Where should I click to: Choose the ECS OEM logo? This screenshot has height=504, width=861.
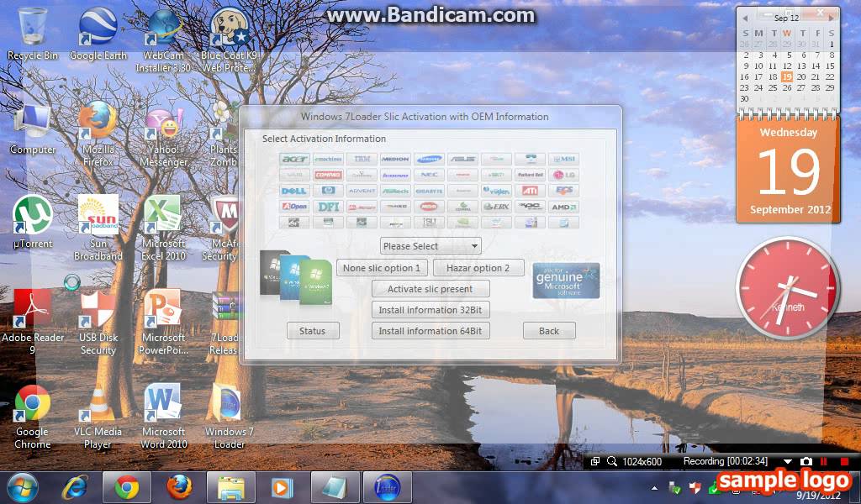pyautogui.click(x=563, y=191)
